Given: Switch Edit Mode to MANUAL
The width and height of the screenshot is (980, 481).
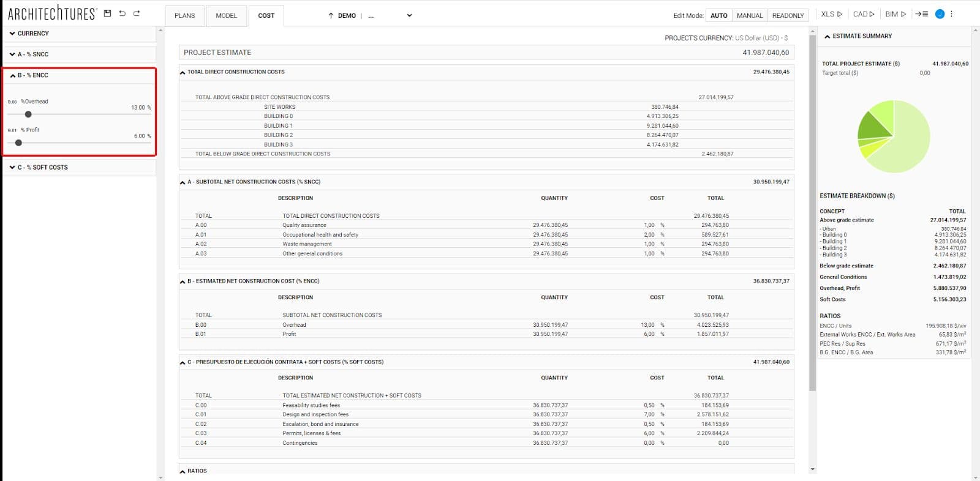Looking at the screenshot, I should click(749, 15).
